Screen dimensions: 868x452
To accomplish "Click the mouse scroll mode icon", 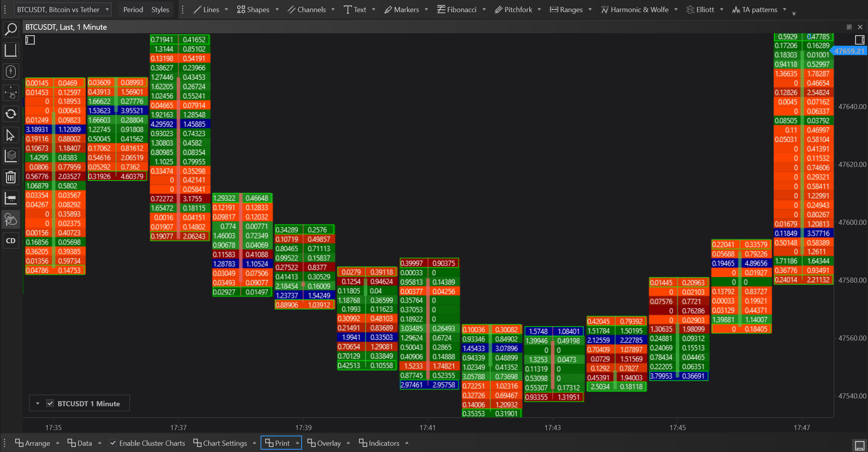I will 11,72.
